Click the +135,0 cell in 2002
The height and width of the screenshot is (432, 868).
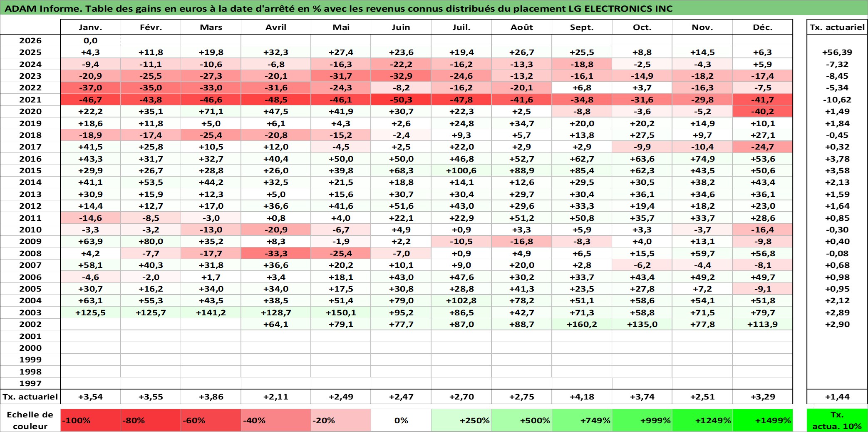642,324
